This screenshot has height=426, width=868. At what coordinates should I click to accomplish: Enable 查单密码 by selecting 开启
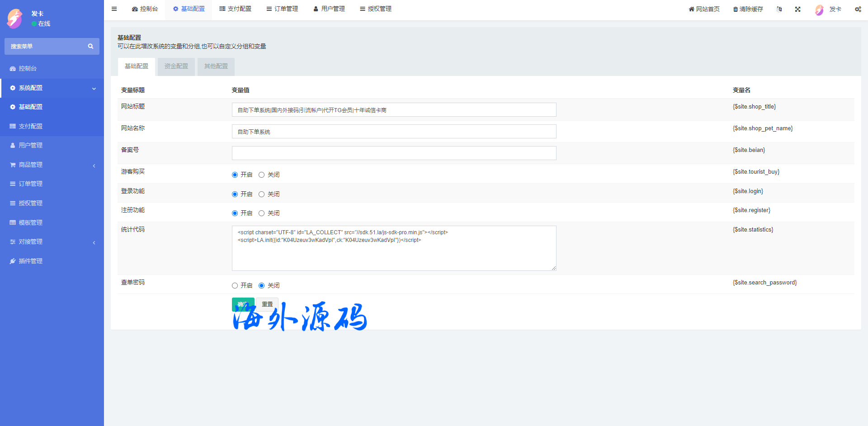coord(235,286)
